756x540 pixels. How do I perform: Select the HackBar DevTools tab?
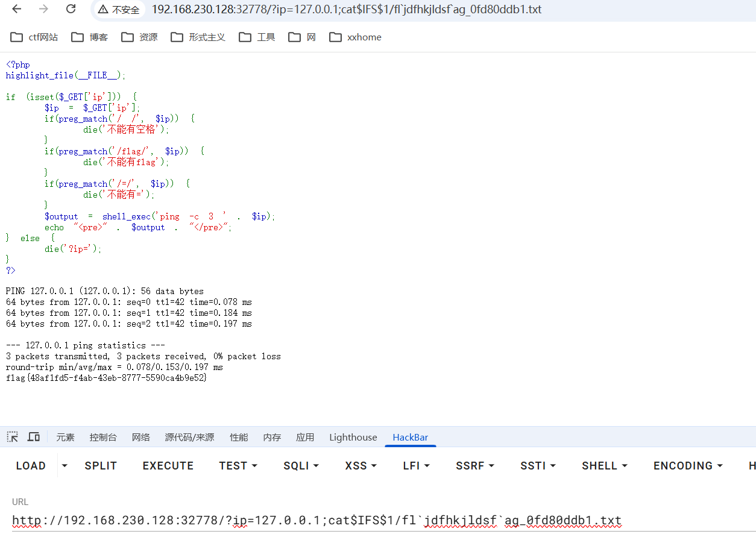click(x=411, y=438)
